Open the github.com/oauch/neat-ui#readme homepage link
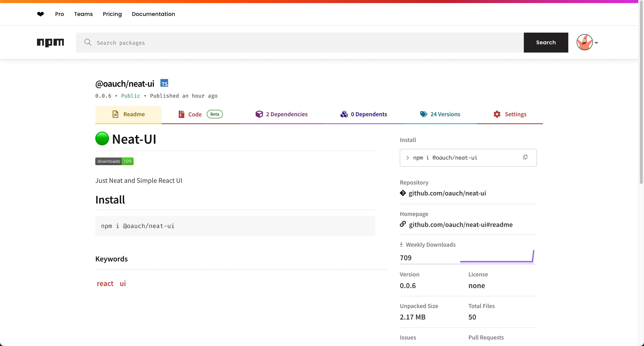Viewport: 644px width, 346px height. point(461,224)
